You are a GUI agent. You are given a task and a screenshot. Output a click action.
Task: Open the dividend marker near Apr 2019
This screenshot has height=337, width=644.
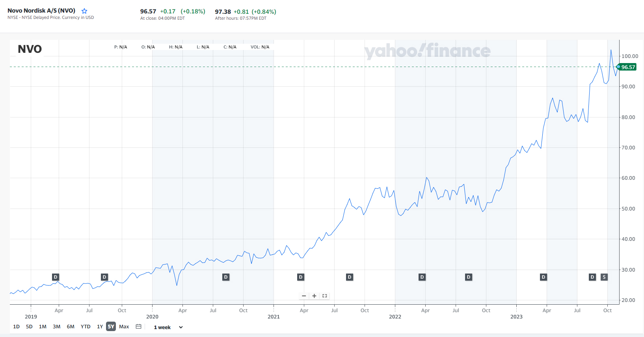pyautogui.click(x=56, y=277)
